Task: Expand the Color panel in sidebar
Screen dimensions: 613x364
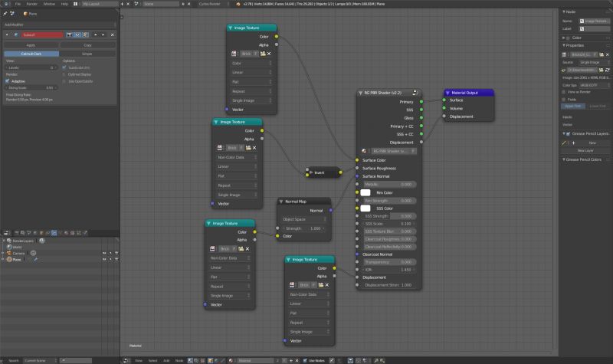Action: pos(564,38)
